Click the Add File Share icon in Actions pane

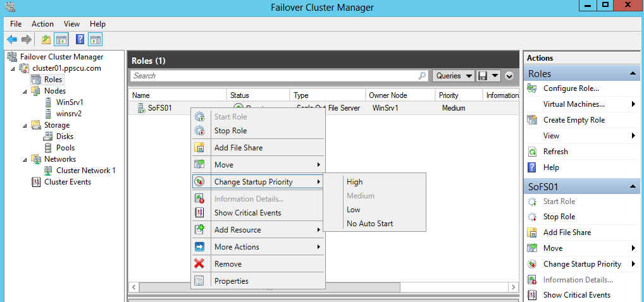click(x=532, y=233)
